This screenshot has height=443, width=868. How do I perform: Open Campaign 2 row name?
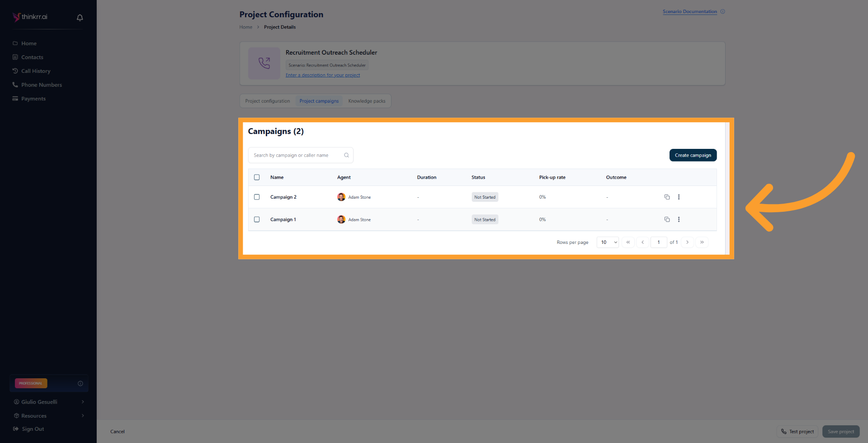click(x=283, y=197)
